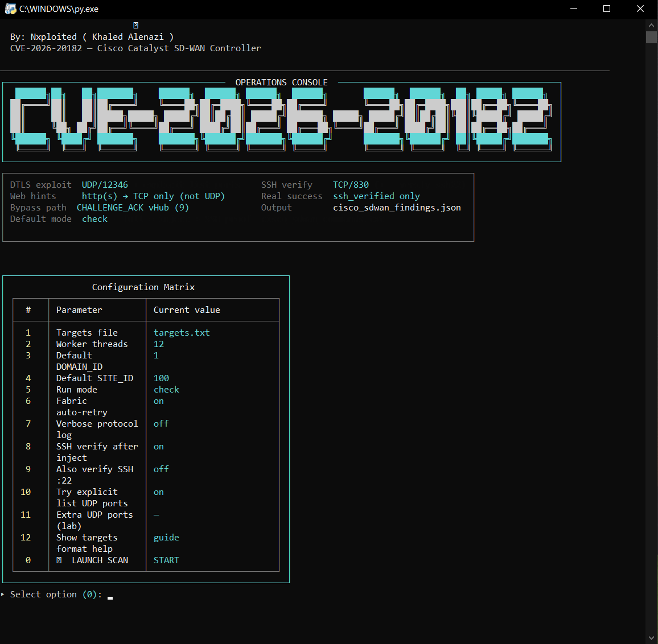Click the 'Worker threads' parameter row

click(x=146, y=344)
